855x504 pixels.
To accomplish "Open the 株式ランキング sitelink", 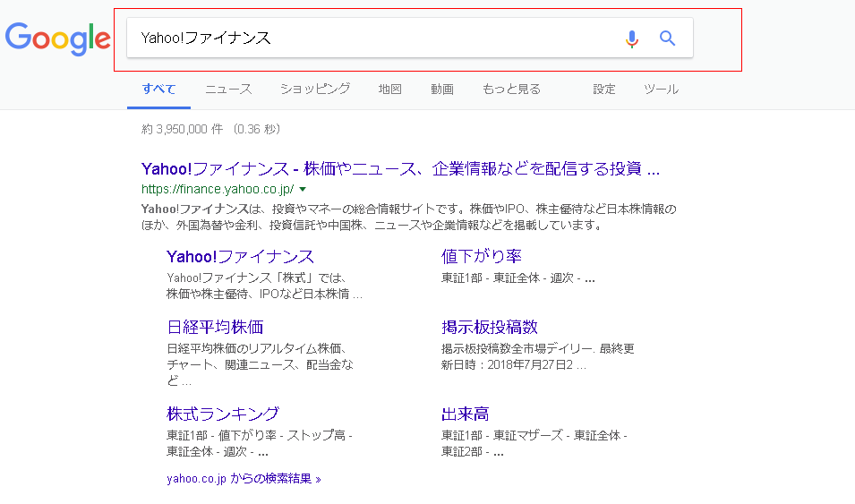I will pyautogui.click(x=223, y=414).
